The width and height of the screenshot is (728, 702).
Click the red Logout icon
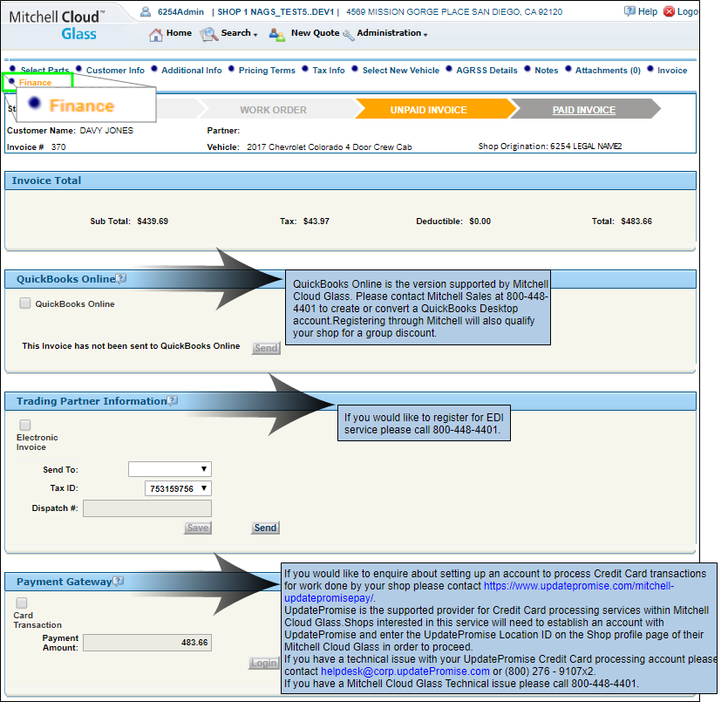coord(669,11)
